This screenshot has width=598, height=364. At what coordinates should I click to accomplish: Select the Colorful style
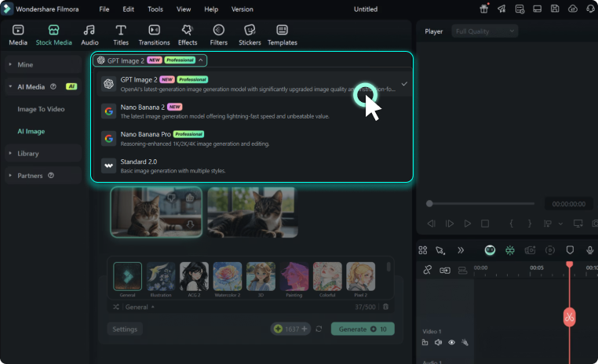pyautogui.click(x=327, y=279)
